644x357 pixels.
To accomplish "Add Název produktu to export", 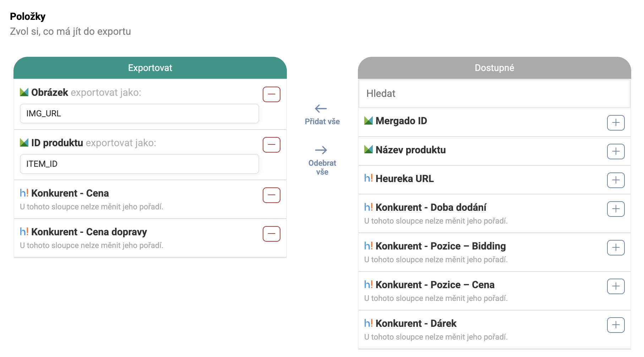I will [x=616, y=152].
